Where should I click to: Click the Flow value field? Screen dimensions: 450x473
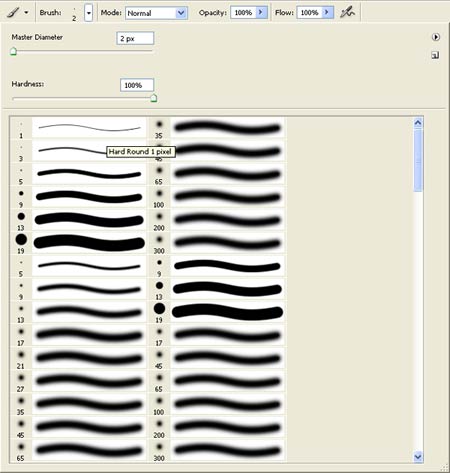coord(309,13)
